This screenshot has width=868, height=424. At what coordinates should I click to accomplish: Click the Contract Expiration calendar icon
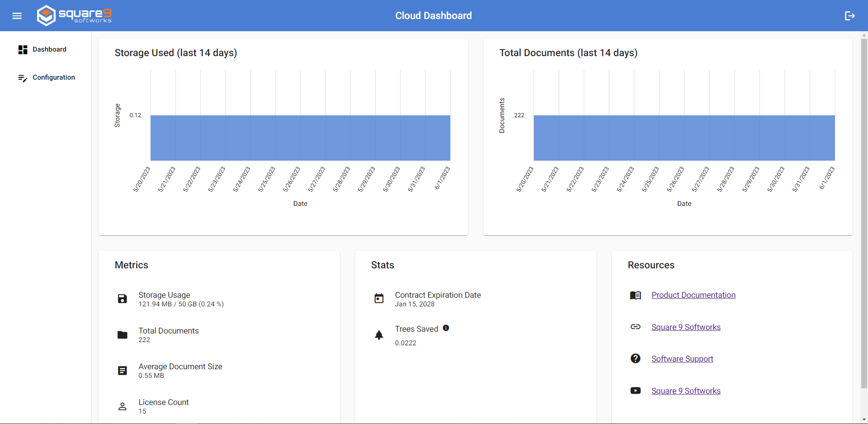[379, 298]
